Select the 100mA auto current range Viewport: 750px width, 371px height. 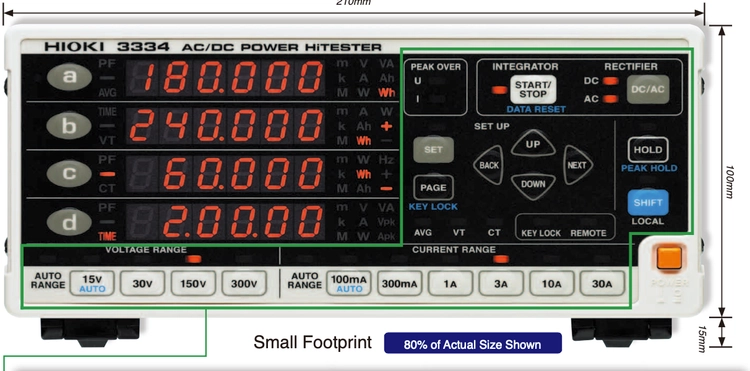coord(349,284)
